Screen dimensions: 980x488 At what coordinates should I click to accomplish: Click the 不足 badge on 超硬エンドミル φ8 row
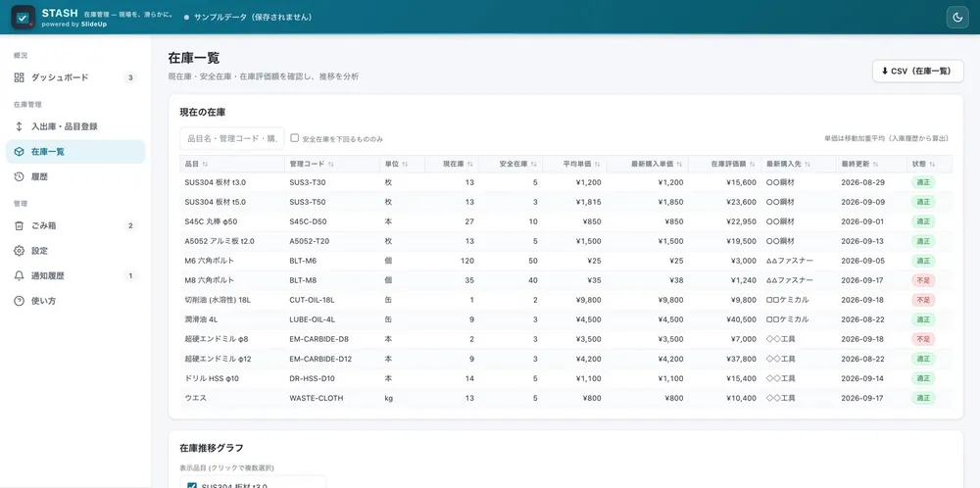coord(922,339)
